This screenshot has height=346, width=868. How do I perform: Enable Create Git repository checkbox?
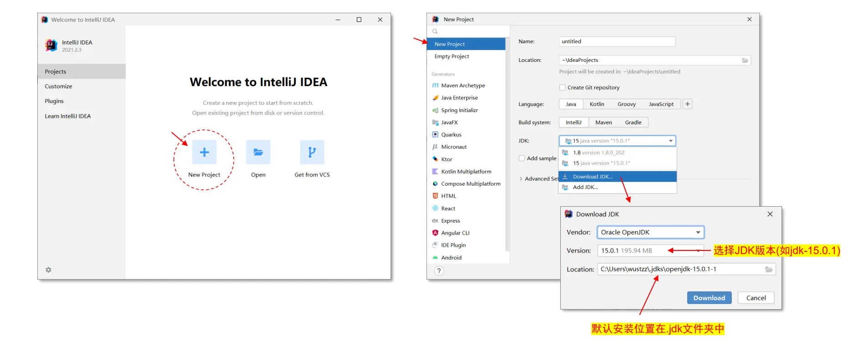562,87
